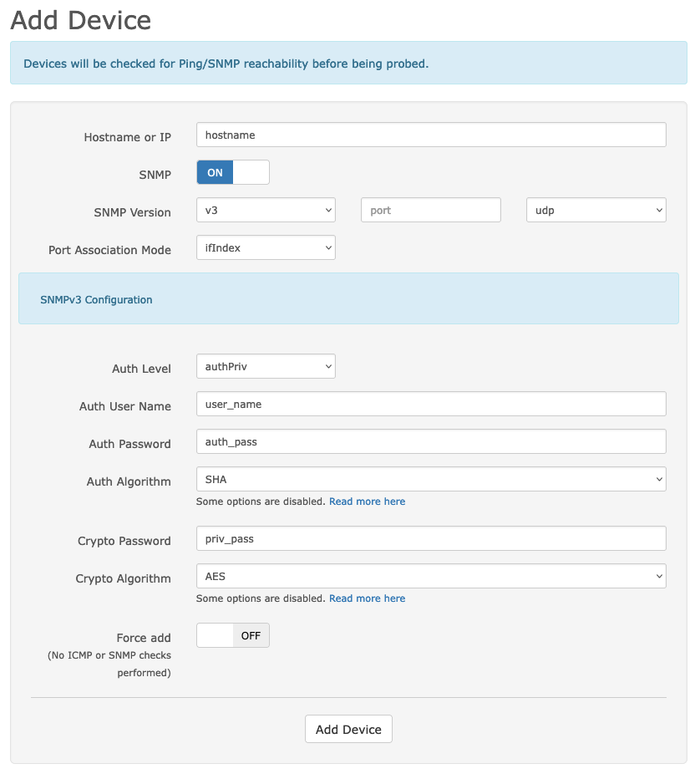
Task: Click the Hostname or IP label
Action: [127, 137]
